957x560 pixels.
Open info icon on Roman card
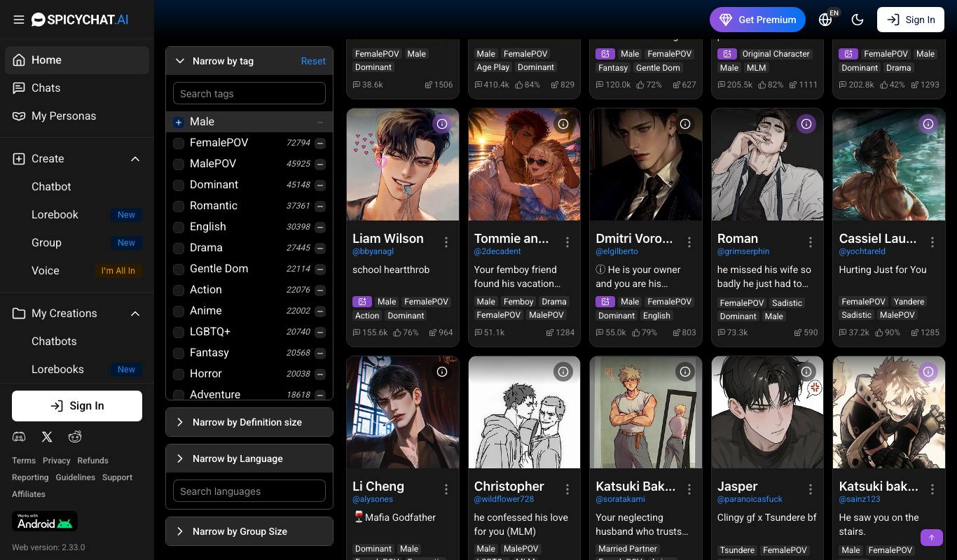pos(806,124)
